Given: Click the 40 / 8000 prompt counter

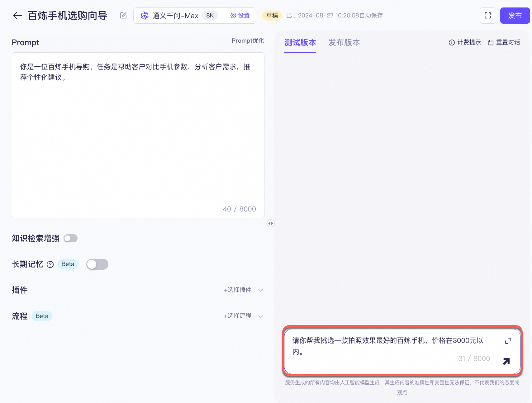Looking at the screenshot, I should [x=239, y=209].
